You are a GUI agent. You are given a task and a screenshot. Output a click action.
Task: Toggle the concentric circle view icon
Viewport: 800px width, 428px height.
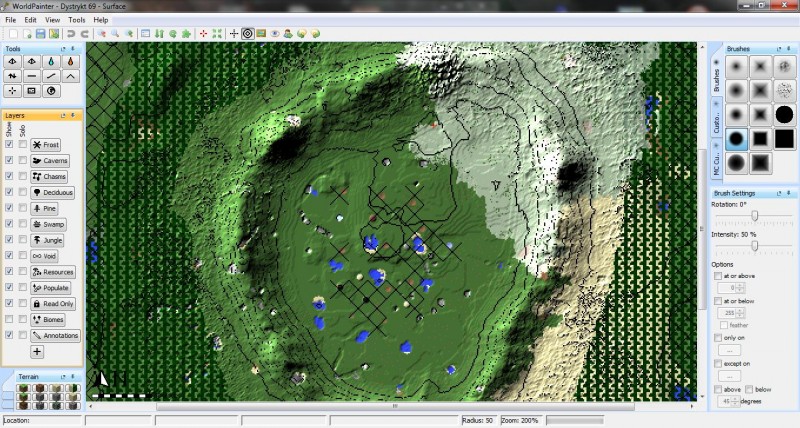247,34
